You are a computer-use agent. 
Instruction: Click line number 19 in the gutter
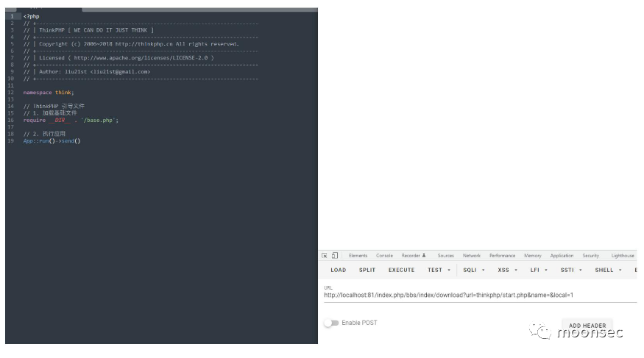[x=11, y=141]
